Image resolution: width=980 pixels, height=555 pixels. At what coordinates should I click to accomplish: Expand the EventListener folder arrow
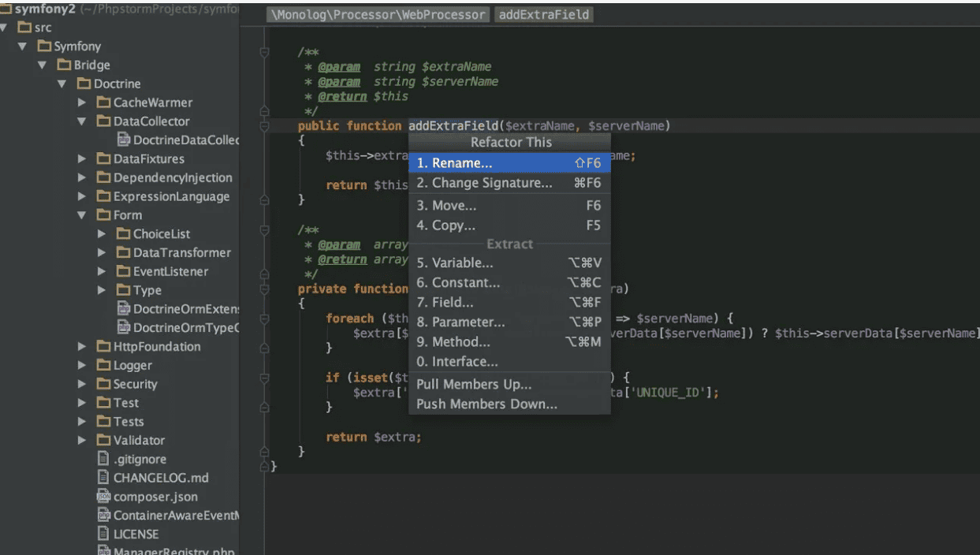(102, 272)
